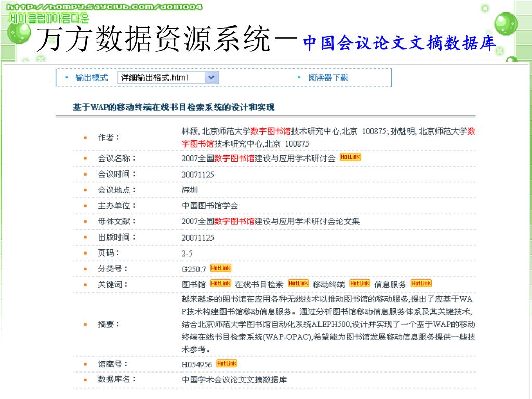Click HotLink icon after keyword 图书馆
This screenshot has width=532, height=399.
point(220,283)
